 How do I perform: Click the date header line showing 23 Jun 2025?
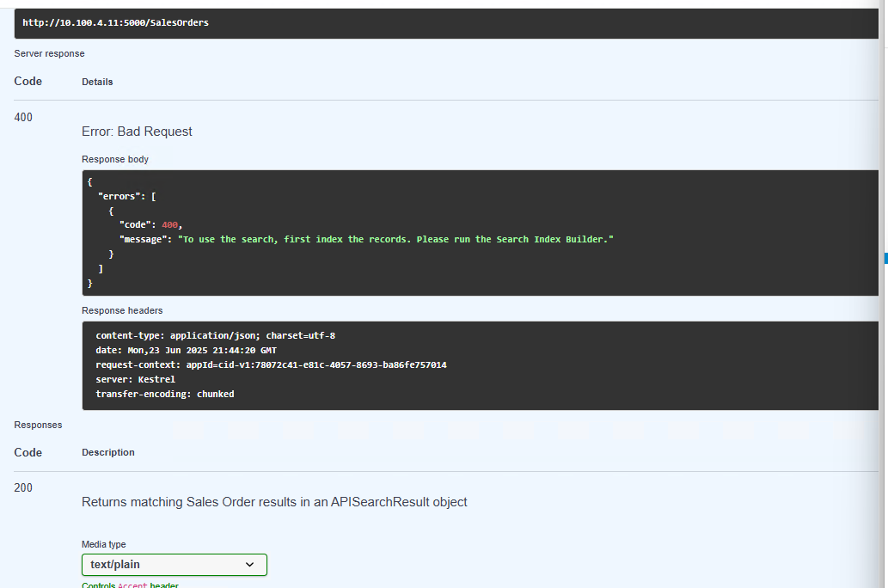(x=187, y=350)
